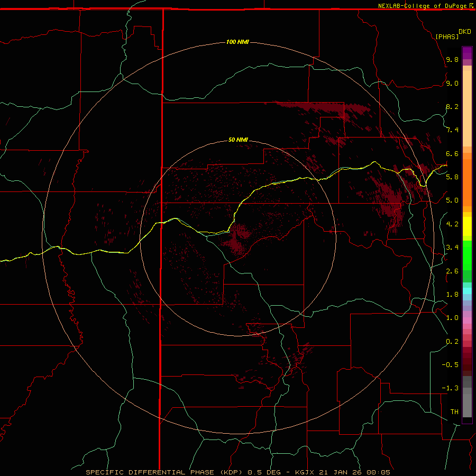The height and width of the screenshot is (476, 476).
Task: Select the 0.2 legend value
Action: [452, 342]
